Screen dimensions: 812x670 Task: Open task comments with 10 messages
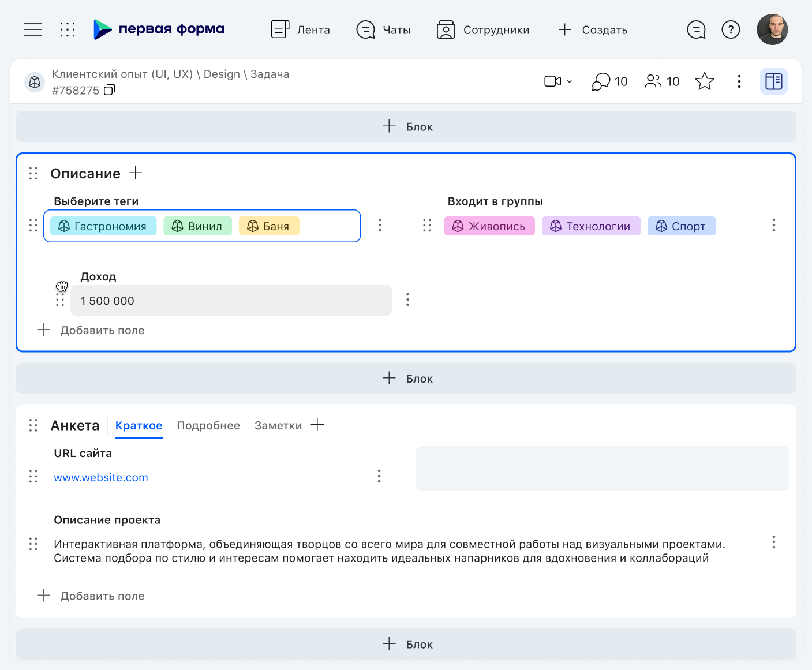pyautogui.click(x=609, y=81)
